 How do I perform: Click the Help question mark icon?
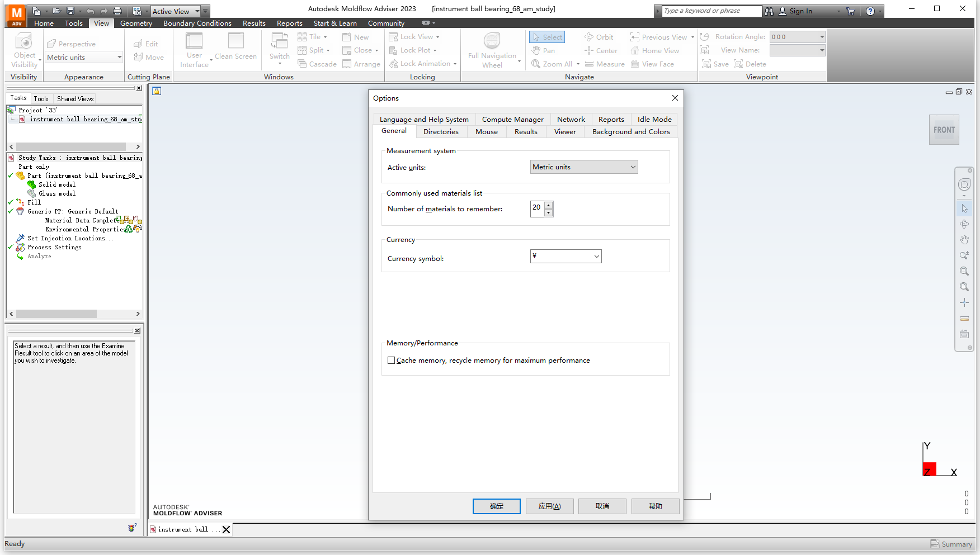tap(870, 11)
